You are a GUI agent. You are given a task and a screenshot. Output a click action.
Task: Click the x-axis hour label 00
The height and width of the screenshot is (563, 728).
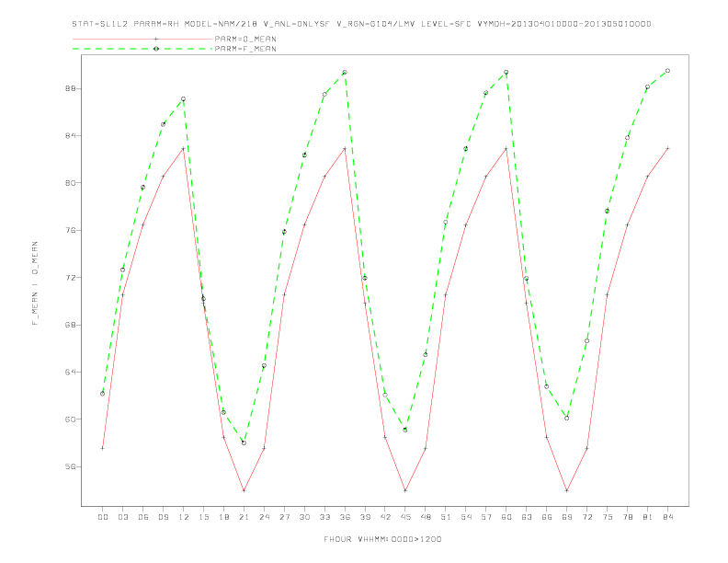coord(103,517)
